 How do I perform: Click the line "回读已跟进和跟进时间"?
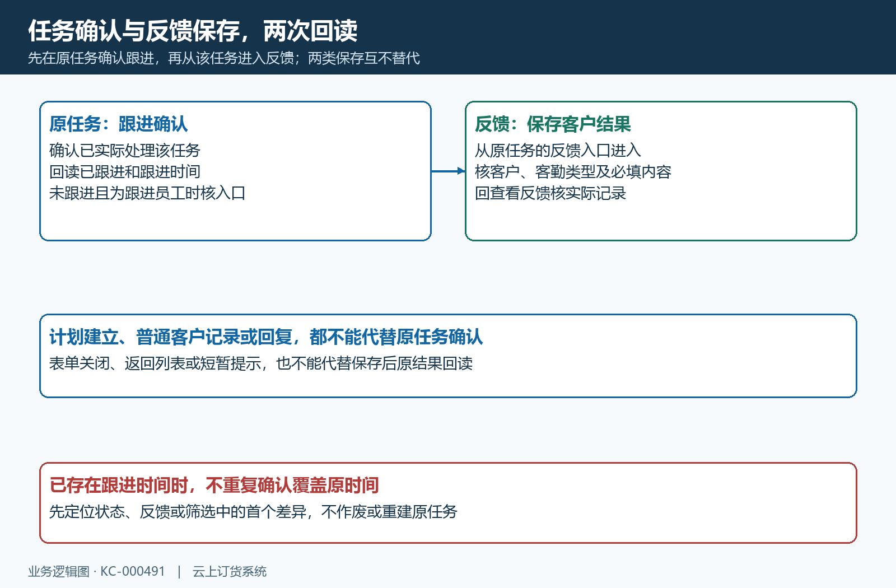(125, 171)
